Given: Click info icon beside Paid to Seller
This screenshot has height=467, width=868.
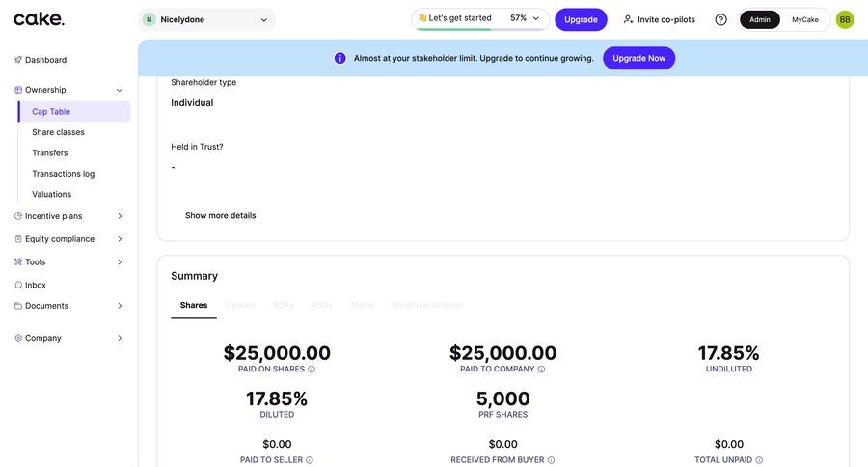Looking at the screenshot, I should pyautogui.click(x=310, y=460).
